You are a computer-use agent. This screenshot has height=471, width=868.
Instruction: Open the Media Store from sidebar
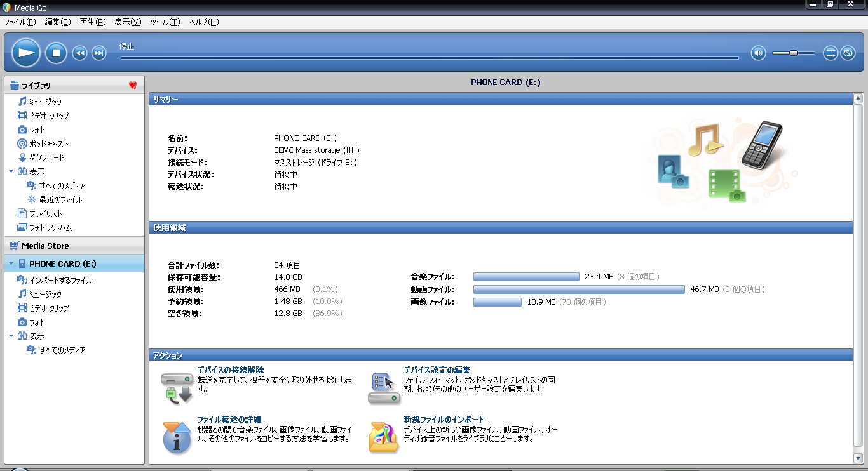pyautogui.click(x=44, y=246)
